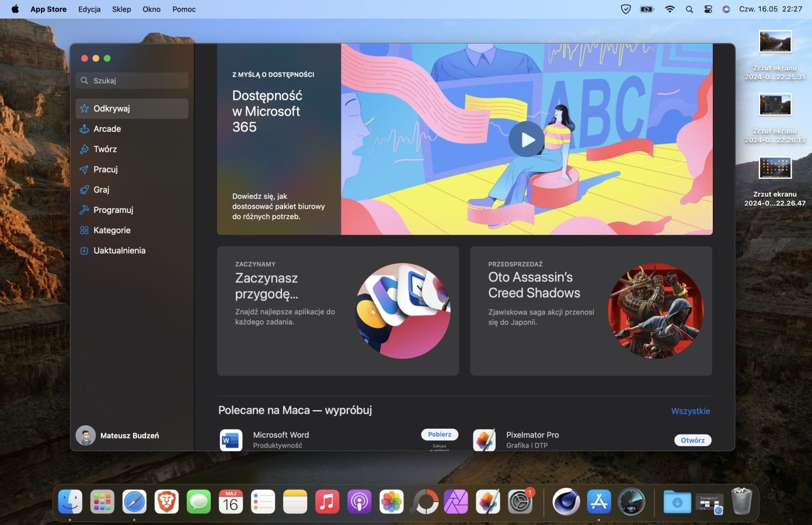Open Mateusz Budzeń account profile
This screenshot has height=525, width=812.
tap(117, 436)
